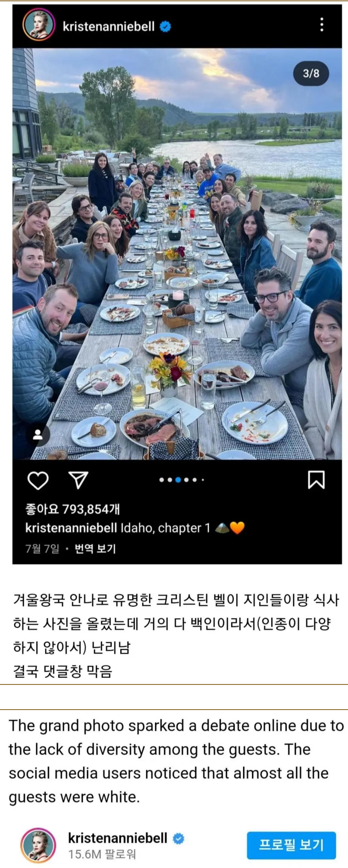Image resolution: width=348 pixels, height=868 pixels.
Task: Click the 7월 7일 post date
Action: [42, 549]
